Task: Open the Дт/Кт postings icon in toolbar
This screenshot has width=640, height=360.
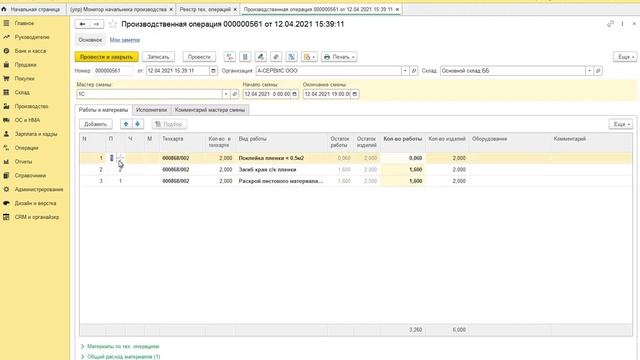Action: pos(230,57)
